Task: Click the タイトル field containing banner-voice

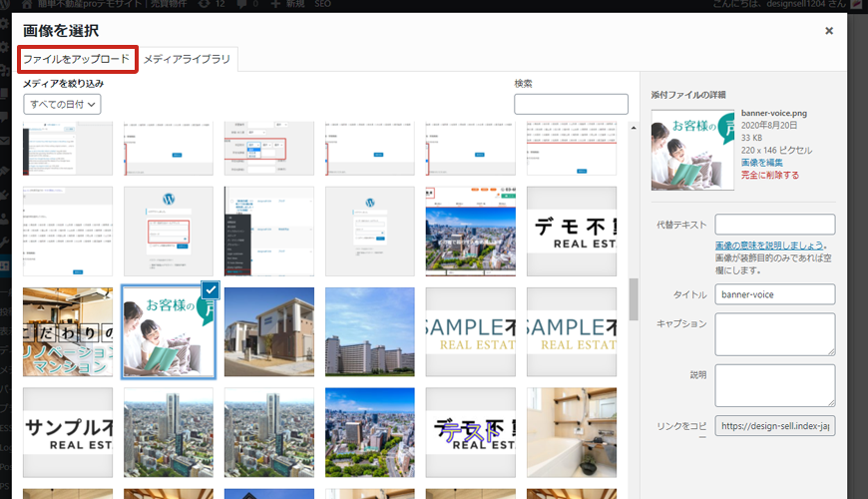Action: [775, 294]
